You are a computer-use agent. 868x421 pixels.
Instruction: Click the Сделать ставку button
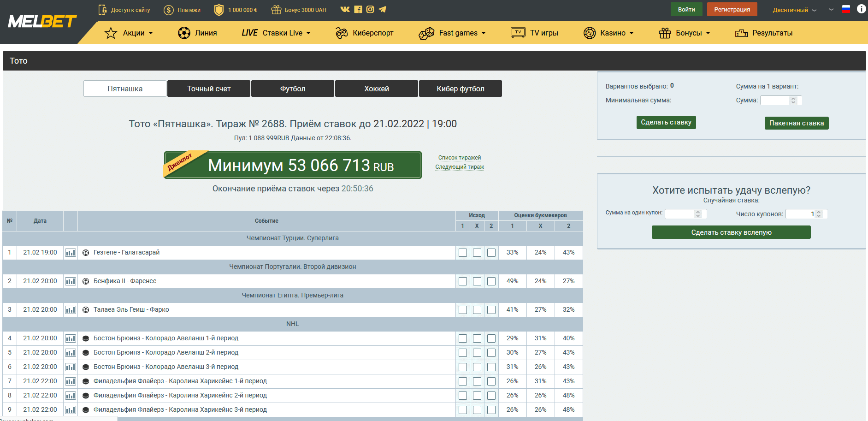666,122
